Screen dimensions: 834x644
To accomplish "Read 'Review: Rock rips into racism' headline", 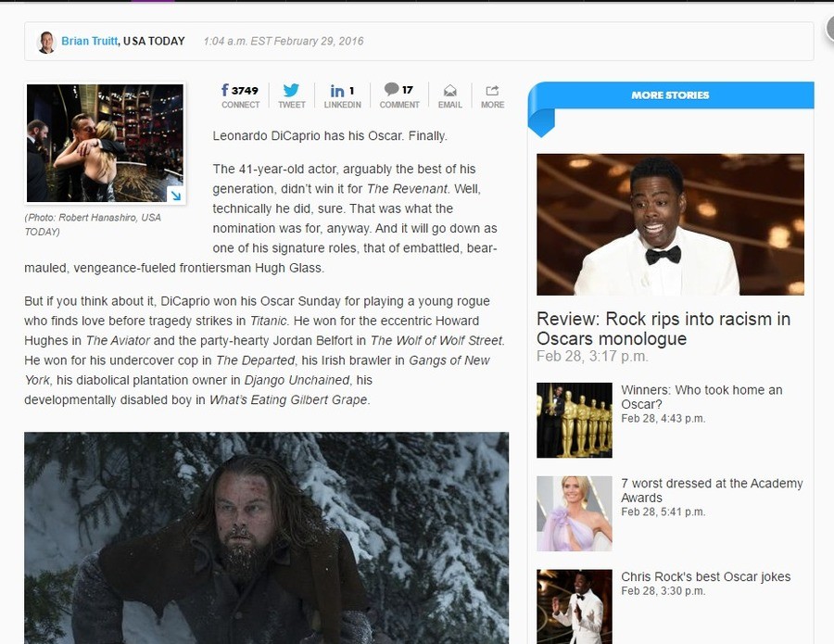I will pos(663,329).
